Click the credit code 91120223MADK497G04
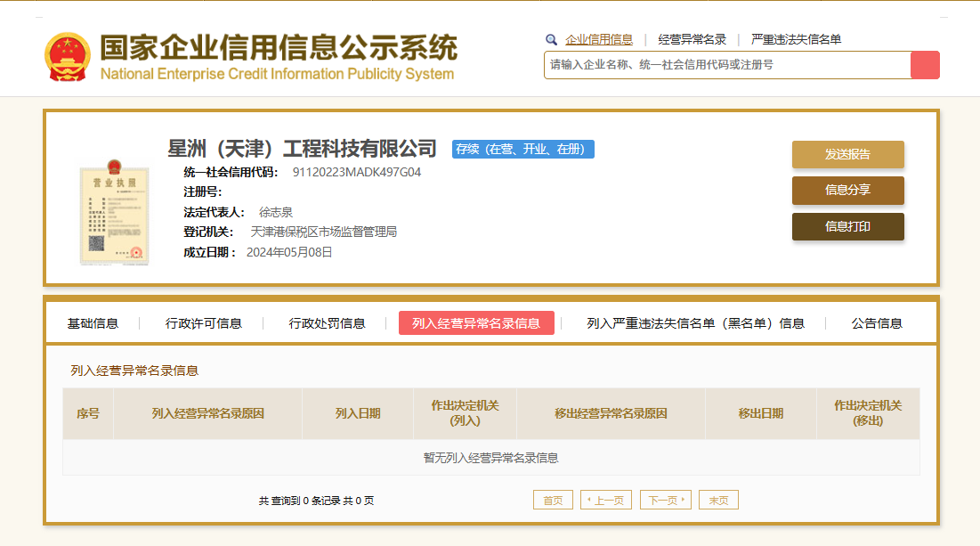 (357, 172)
